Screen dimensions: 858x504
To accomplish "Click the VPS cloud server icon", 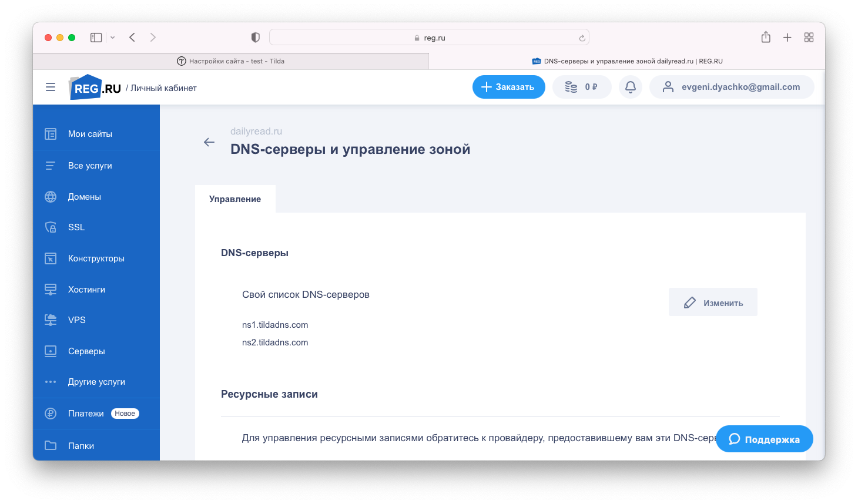I will point(51,320).
